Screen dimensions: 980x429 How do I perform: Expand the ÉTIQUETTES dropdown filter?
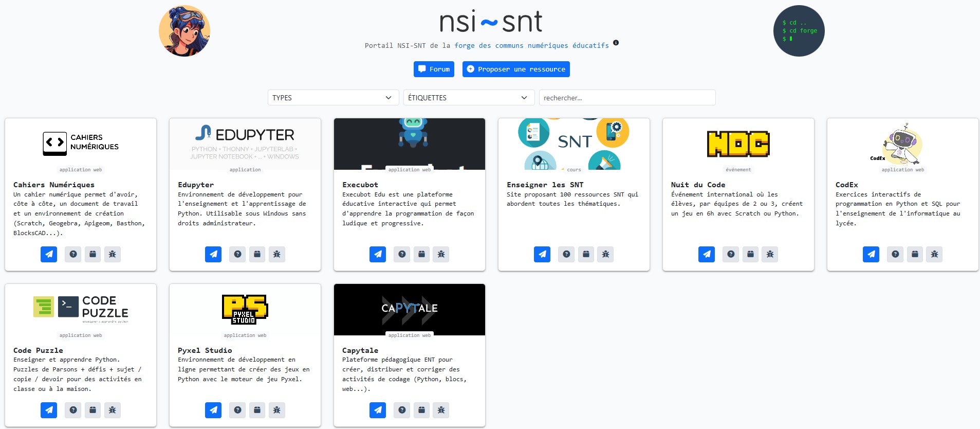pos(469,98)
